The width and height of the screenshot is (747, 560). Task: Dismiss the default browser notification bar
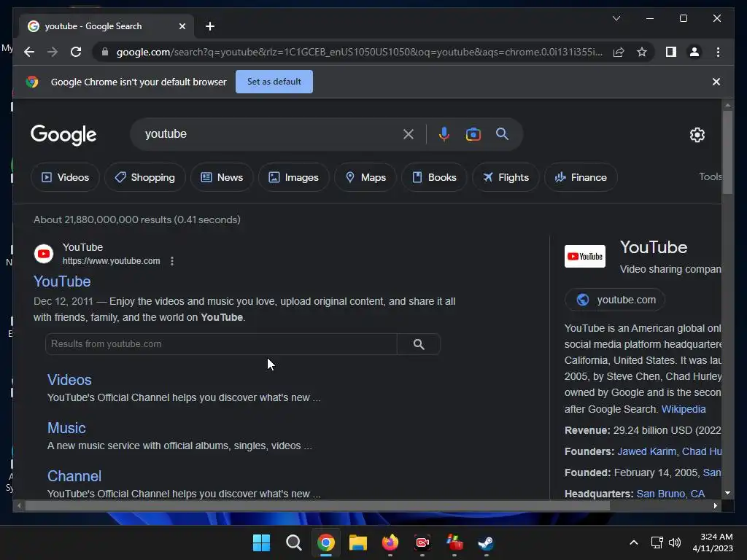(716, 82)
